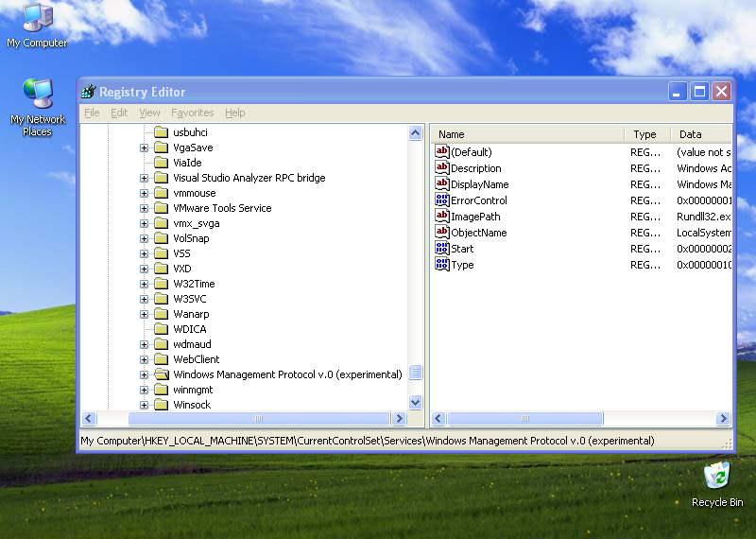The height and width of the screenshot is (539, 756).
Task: Open the File menu
Action: point(92,113)
